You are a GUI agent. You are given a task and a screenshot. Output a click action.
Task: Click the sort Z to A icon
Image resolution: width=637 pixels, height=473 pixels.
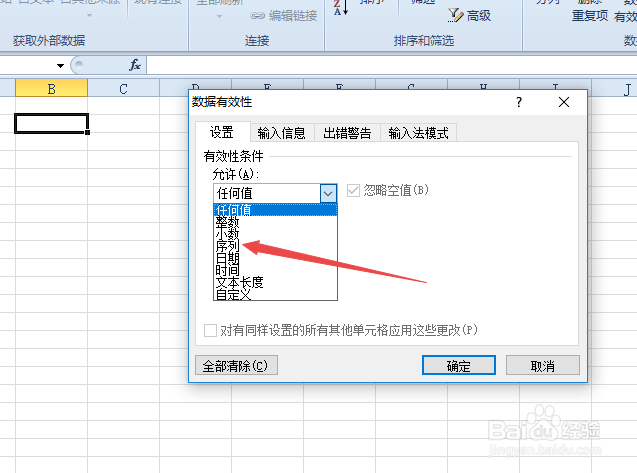click(340, 7)
